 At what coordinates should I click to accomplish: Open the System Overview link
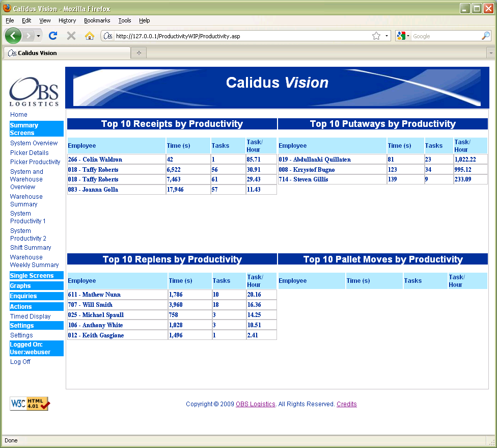tap(34, 143)
